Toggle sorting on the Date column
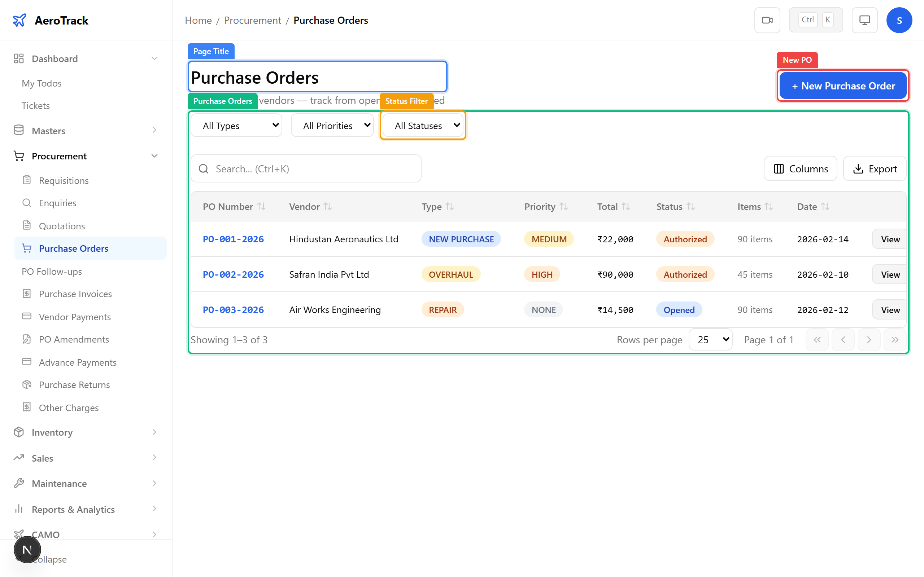924x577 pixels. pos(826,206)
